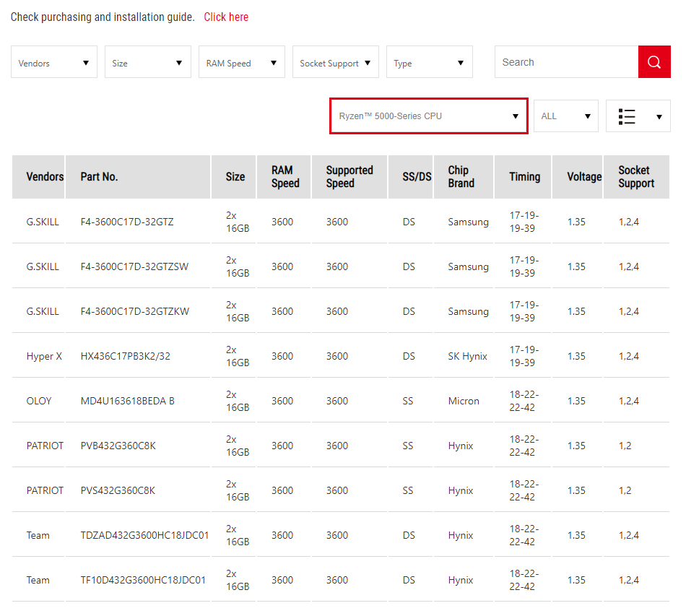This screenshot has height=616, width=686.
Task: Click voltage 1.35 in Hyper X row
Action: click(576, 356)
